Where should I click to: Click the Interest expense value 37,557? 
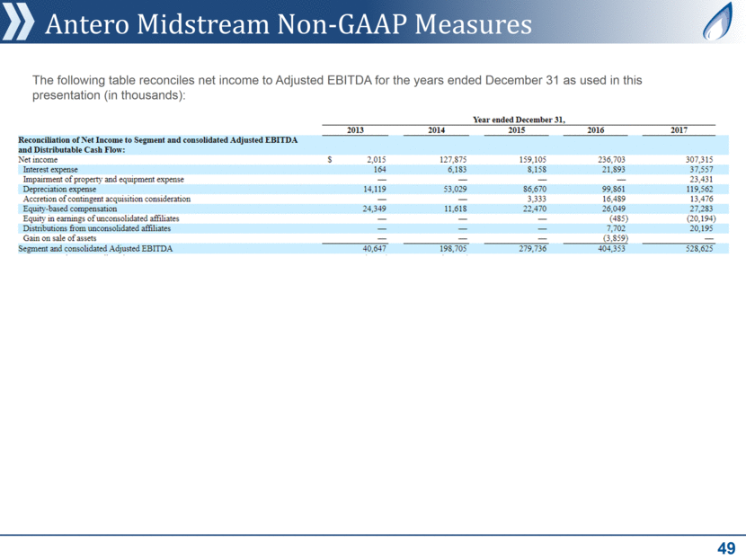point(702,169)
